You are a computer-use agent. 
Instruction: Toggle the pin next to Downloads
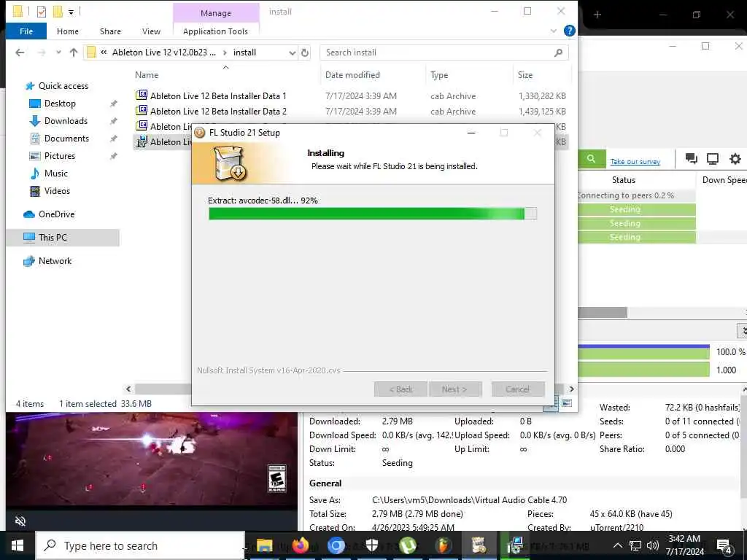pos(113,121)
